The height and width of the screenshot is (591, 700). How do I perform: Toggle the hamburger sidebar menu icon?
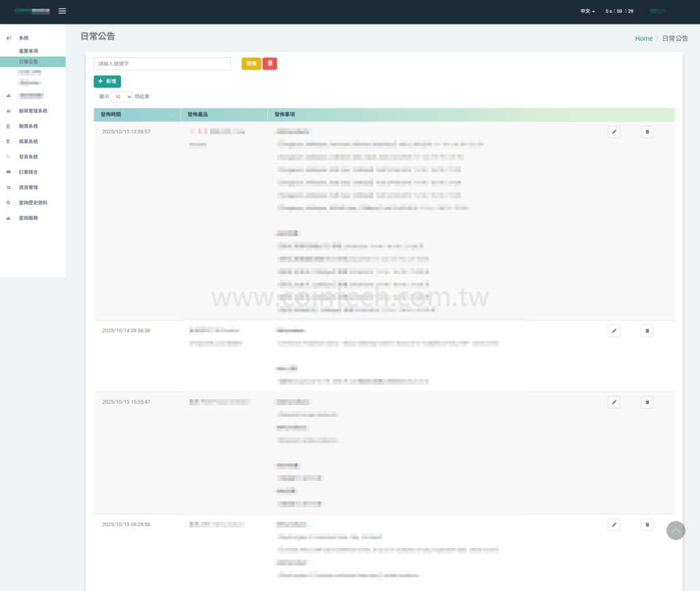[x=62, y=11]
